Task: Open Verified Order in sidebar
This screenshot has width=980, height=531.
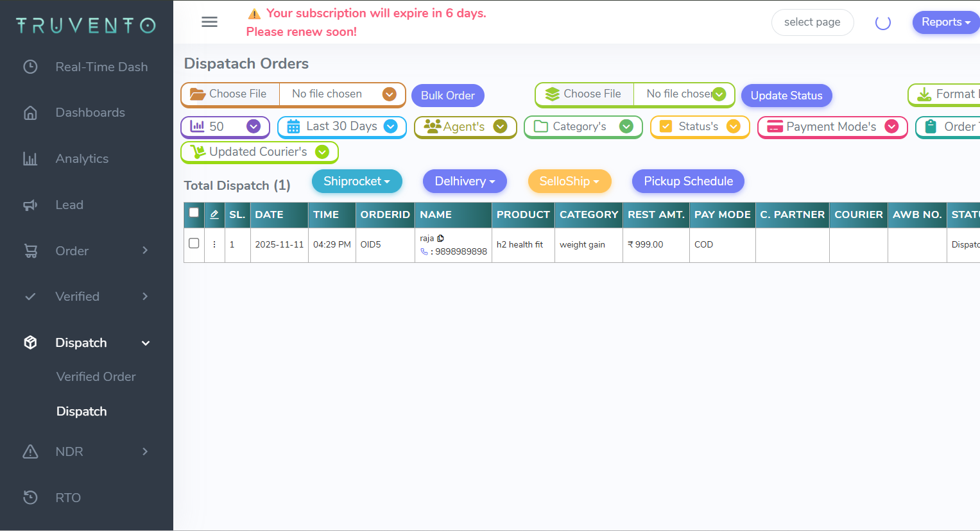Action: (96, 376)
